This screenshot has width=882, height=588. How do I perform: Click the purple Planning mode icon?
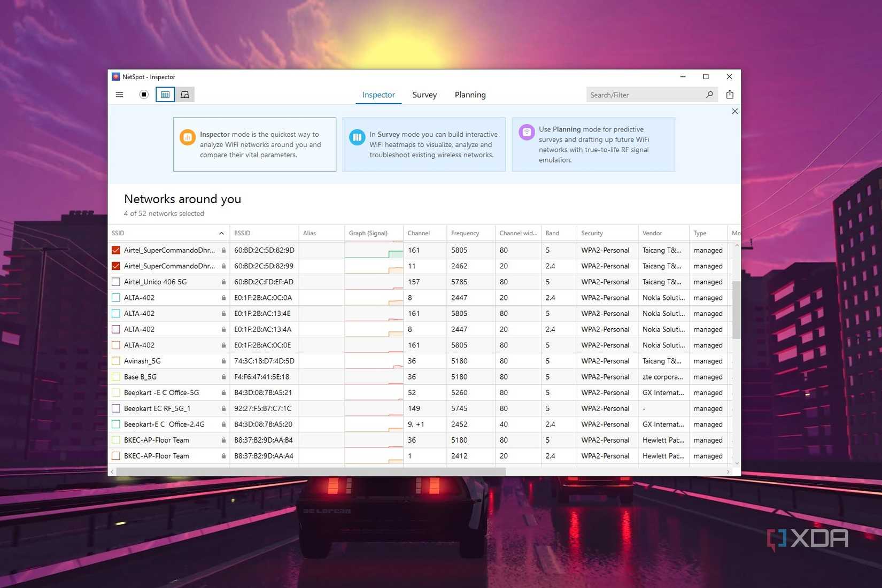click(x=527, y=132)
